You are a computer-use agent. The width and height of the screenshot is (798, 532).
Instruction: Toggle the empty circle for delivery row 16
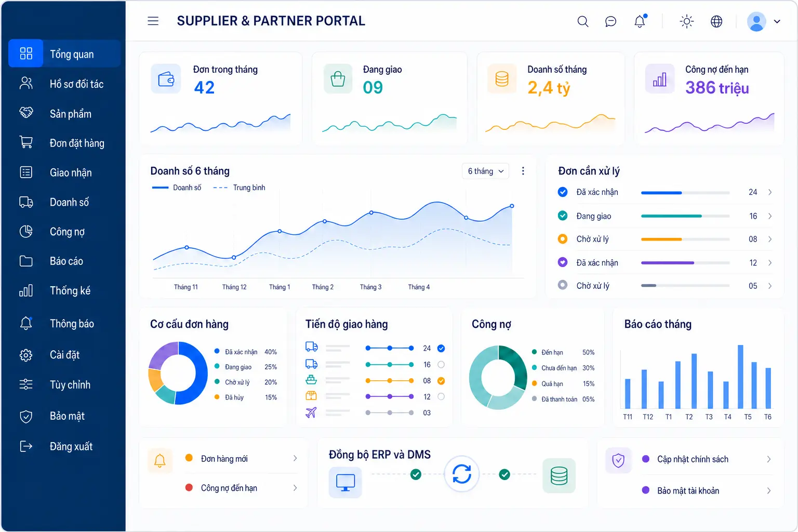click(441, 364)
